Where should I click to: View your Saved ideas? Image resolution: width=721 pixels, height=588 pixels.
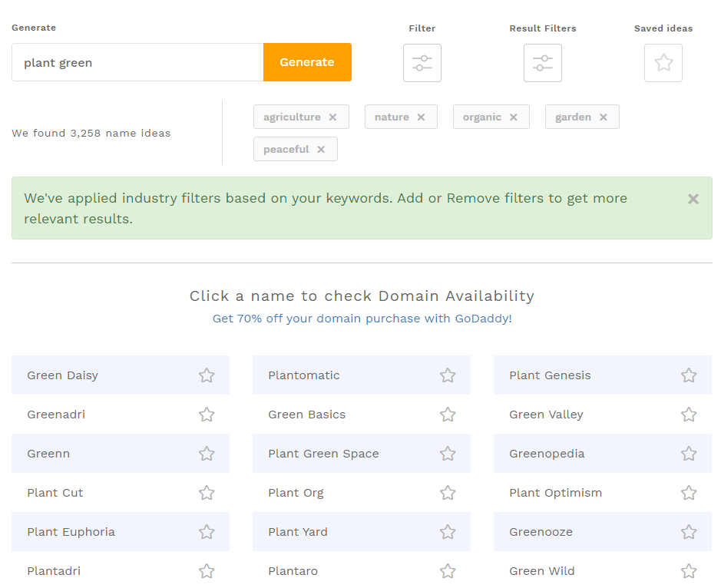click(x=663, y=62)
